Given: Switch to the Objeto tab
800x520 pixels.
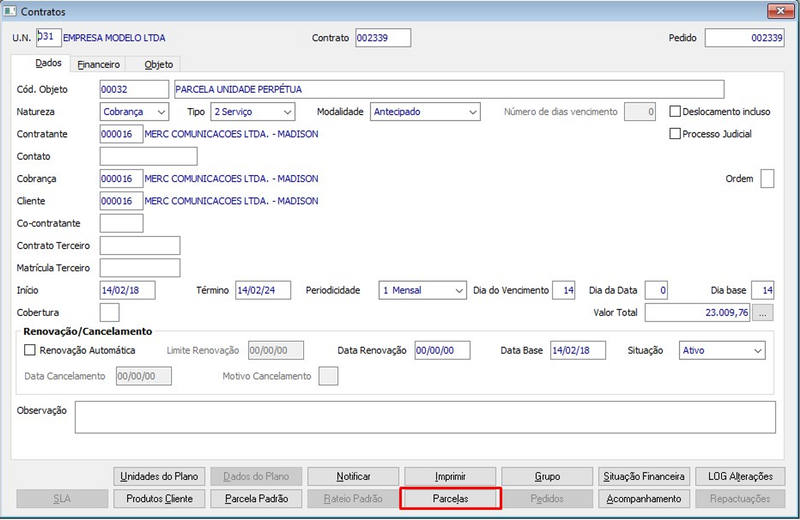Looking at the screenshot, I should pos(159,64).
